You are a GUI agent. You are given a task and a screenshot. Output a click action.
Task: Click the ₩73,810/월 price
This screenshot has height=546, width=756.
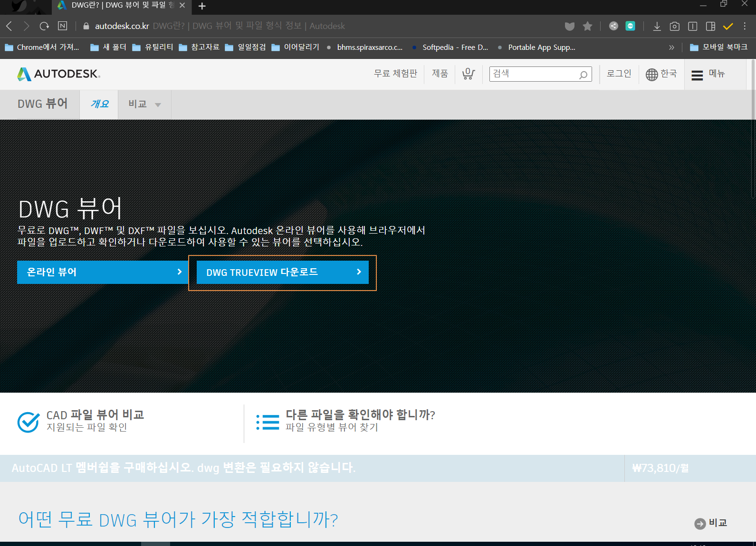tap(660, 468)
